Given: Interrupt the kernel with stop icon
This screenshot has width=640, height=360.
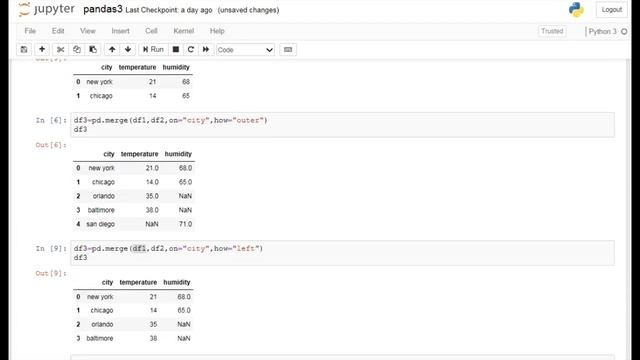Looking at the screenshot, I should coord(176,49).
